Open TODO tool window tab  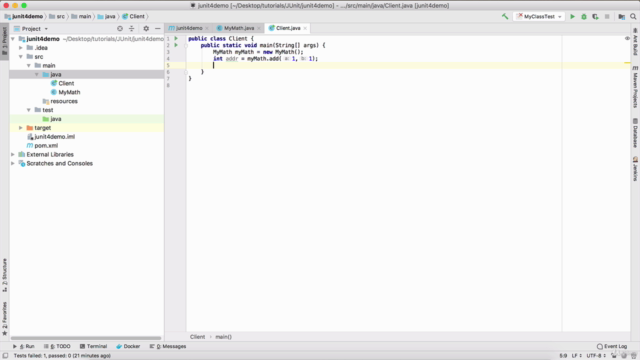[x=57, y=346]
